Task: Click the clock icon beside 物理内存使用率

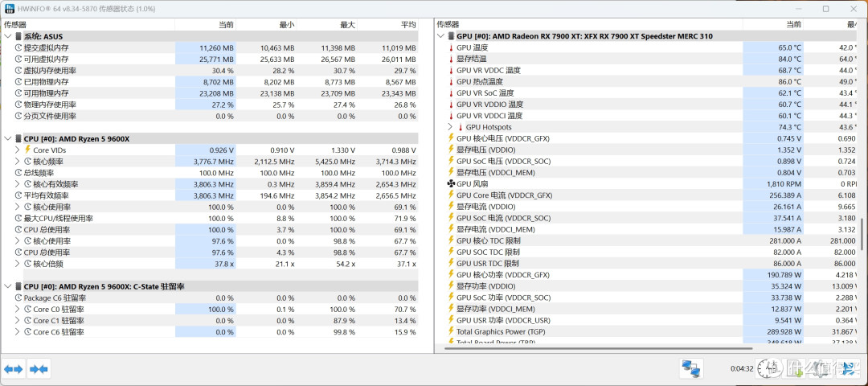Action: click(x=18, y=105)
